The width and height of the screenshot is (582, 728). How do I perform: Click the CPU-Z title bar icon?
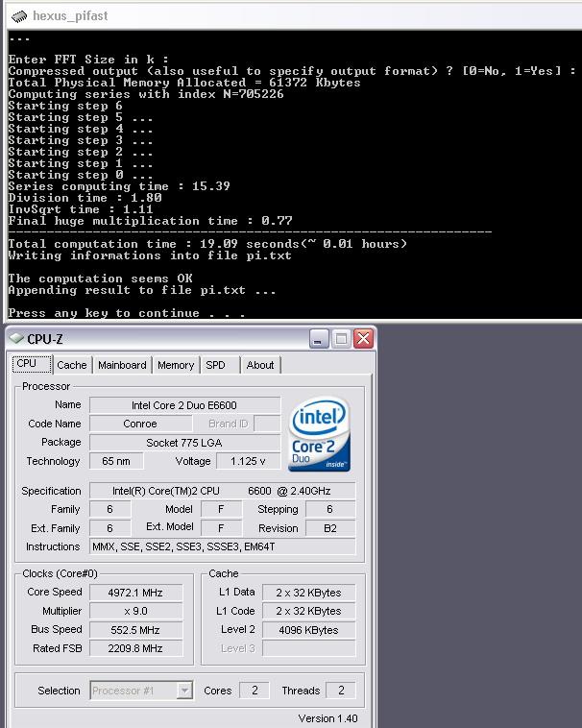16,338
